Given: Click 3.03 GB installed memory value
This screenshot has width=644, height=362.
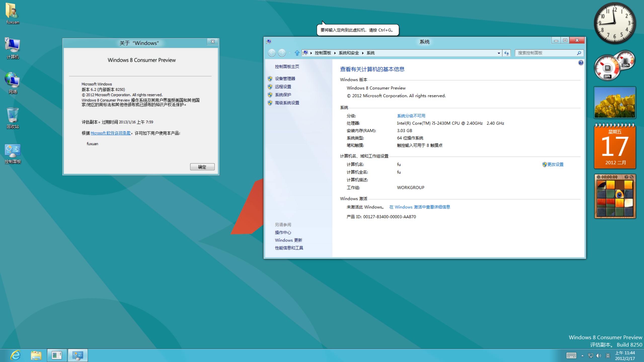Looking at the screenshot, I should click(405, 130).
